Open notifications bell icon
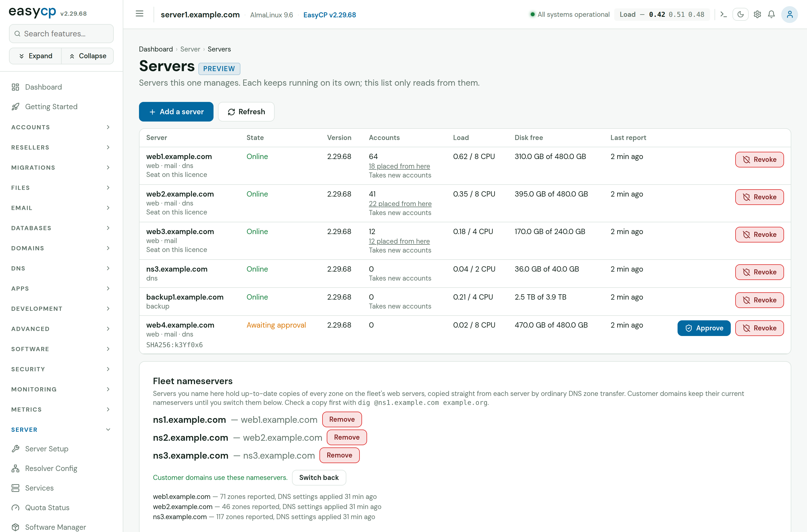This screenshot has height=532, width=807. tap(771, 14)
